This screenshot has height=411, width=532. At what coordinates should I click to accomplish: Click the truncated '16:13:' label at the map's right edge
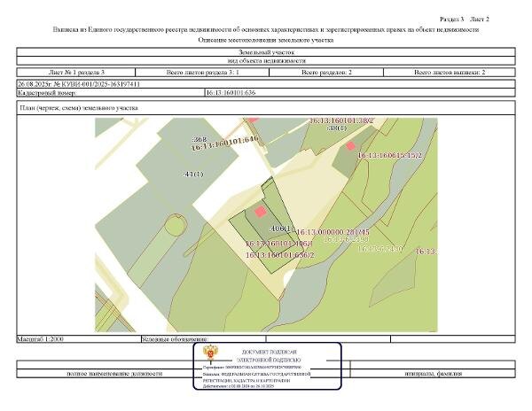tap(426, 252)
